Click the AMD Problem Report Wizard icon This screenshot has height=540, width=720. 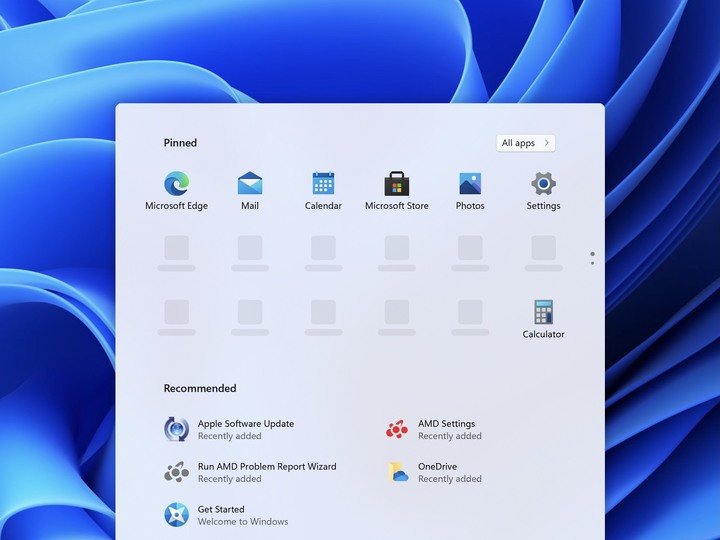[x=176, y=472]
